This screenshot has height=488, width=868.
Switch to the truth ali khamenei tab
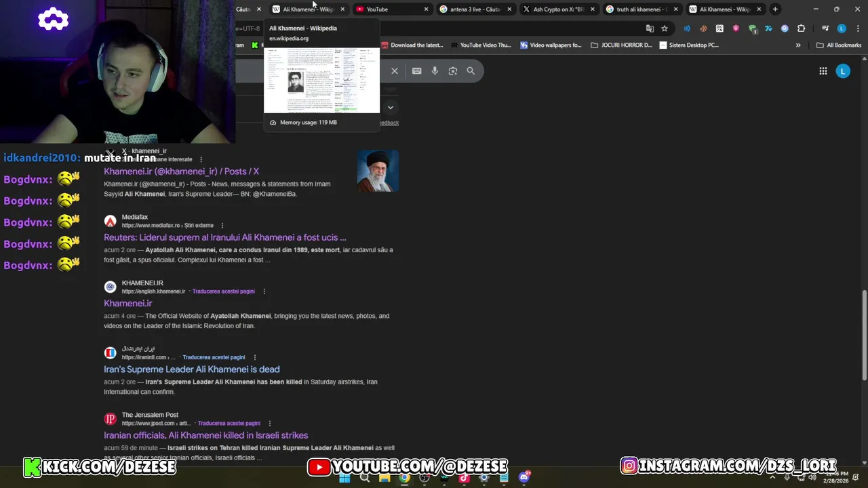click(642, 9)
